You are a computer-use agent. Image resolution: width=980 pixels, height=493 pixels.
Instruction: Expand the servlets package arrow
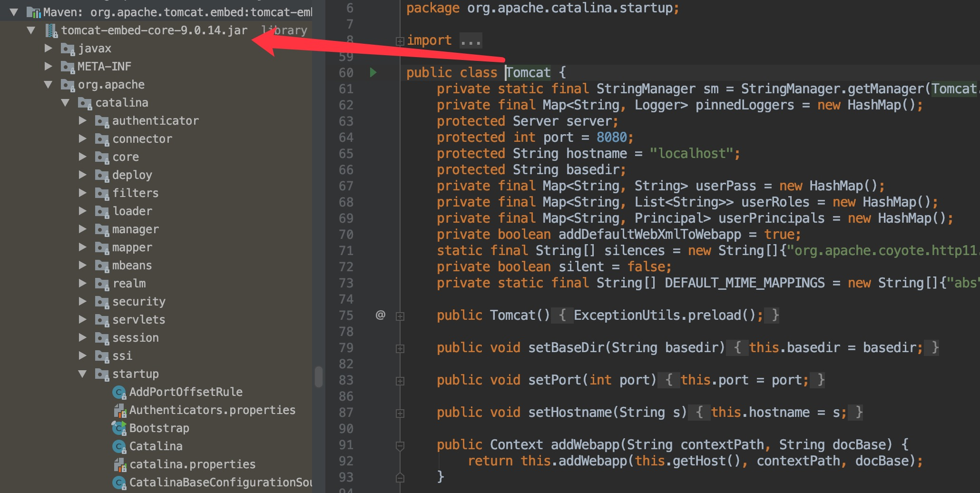point(82,319)
